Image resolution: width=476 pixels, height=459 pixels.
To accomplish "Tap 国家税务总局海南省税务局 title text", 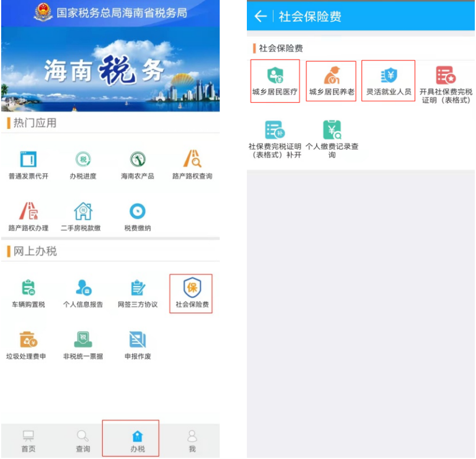I will (x=122, y=13).
